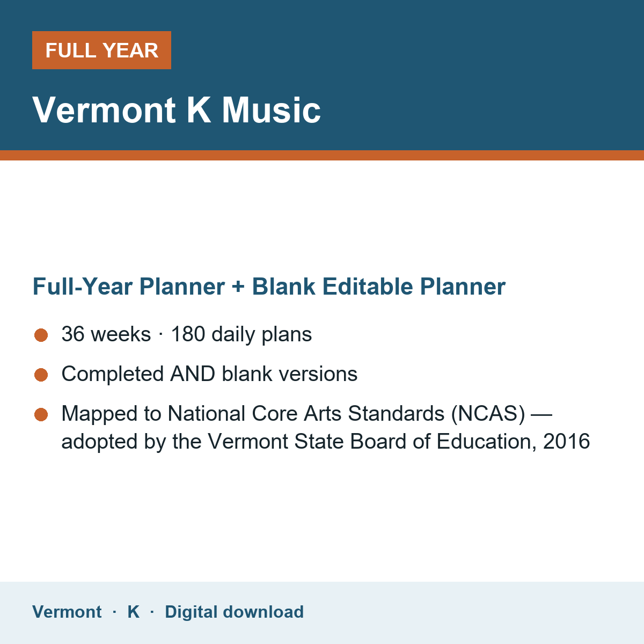Click the first separator dot in footer
The width and height of the screenshot is (644, 644).
[114, 612]
